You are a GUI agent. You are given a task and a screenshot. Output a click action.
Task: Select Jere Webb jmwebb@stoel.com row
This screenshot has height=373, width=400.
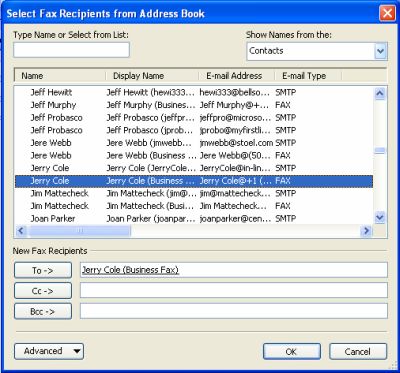194,143
